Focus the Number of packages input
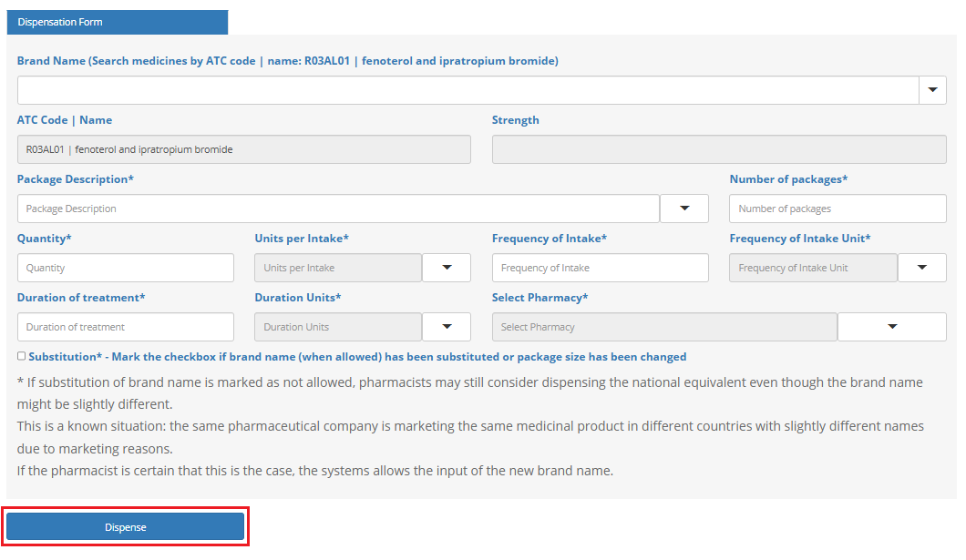 point(837,209)
